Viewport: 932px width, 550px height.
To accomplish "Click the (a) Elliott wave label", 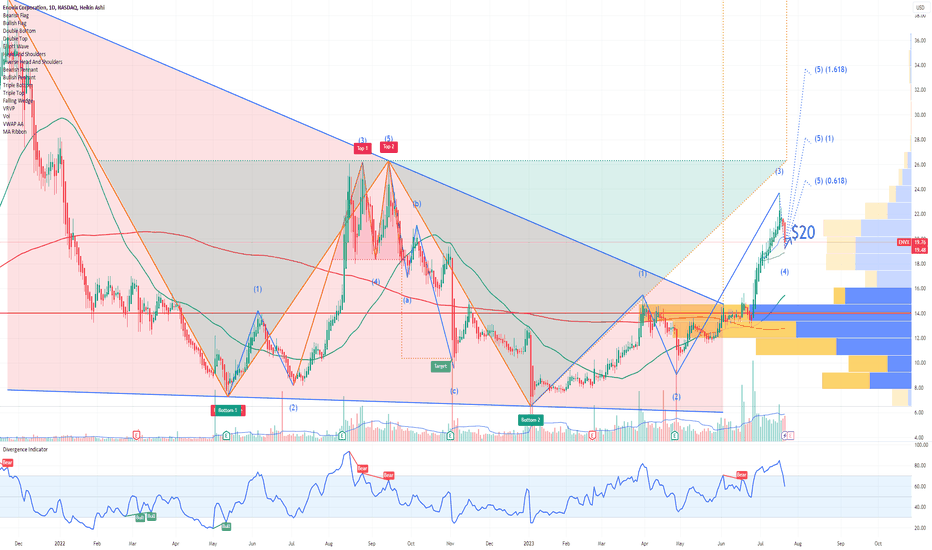I will click(x=407, y=300).
